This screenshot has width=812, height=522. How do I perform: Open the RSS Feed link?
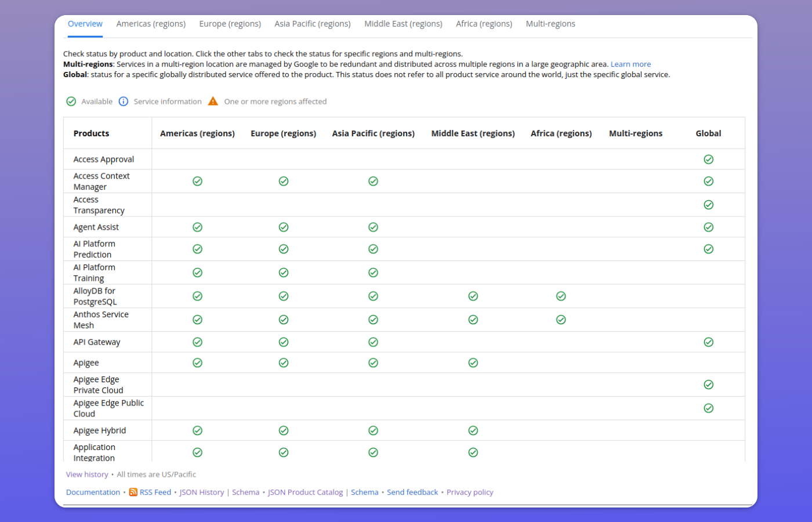pos(155,492)
